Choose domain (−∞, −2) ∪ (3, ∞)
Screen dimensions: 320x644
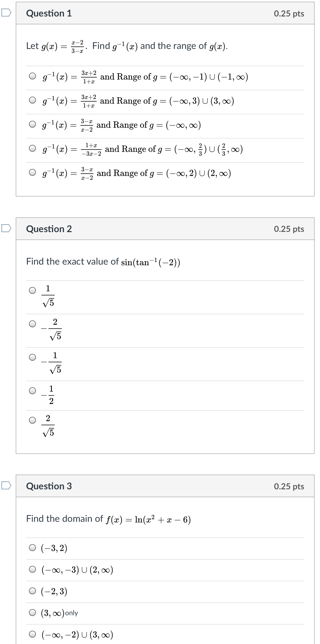[x=32, y=634]
